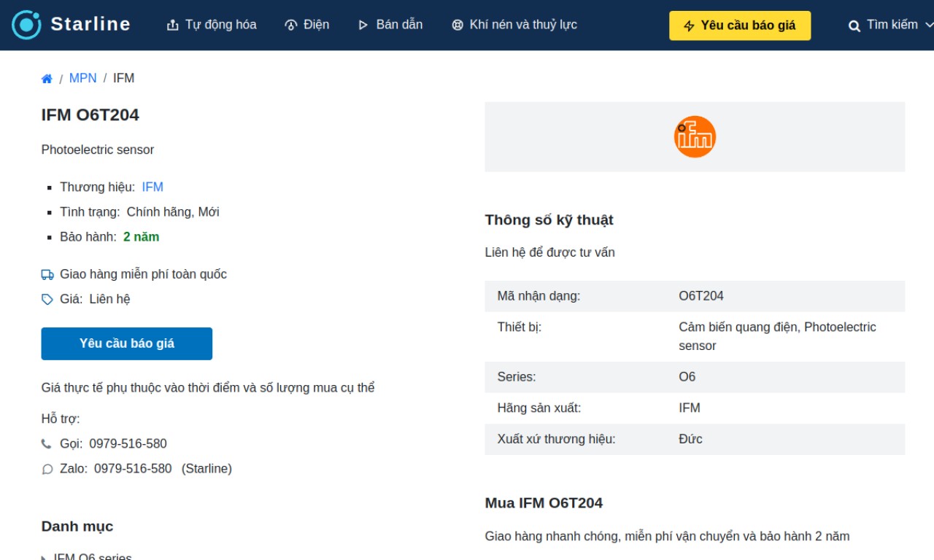Click the IFM orange brand logo

coord(695,136)
